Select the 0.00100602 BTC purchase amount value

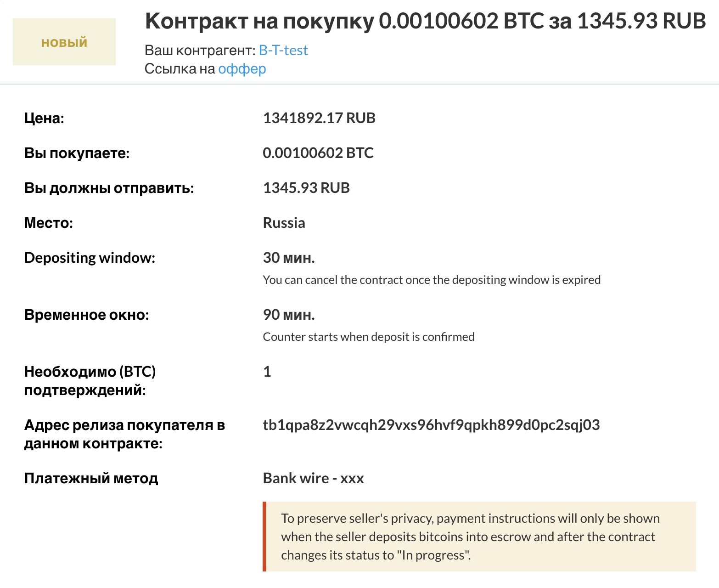point(318,153)
